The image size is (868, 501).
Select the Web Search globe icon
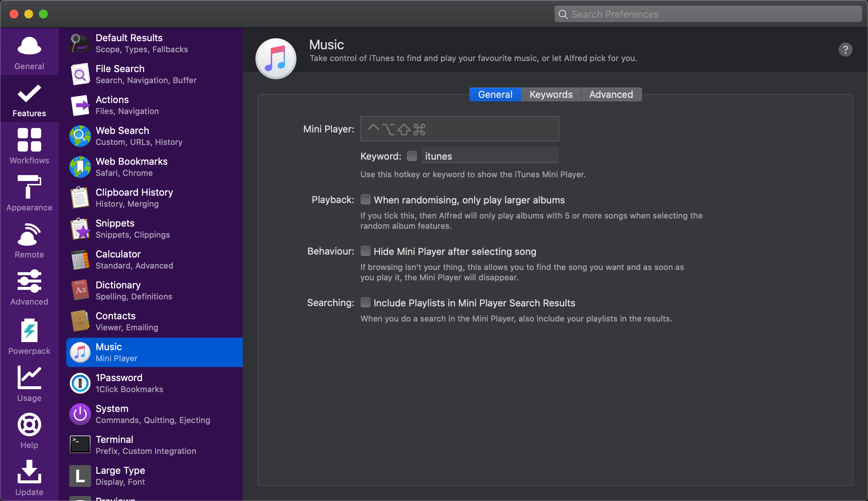click(80, 136)
